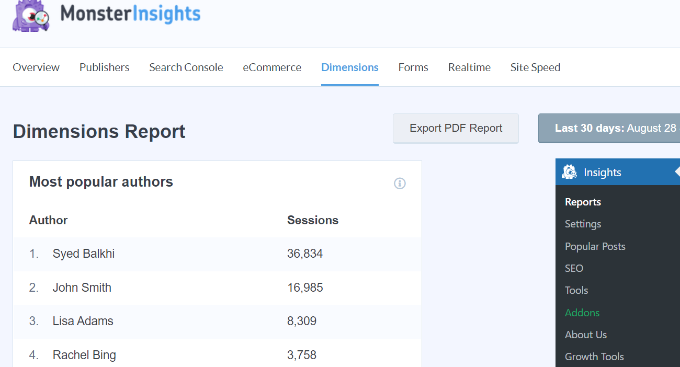Open the green Addons sidebar link
This screenshot has height=367, width=680.
pos(582,312)
